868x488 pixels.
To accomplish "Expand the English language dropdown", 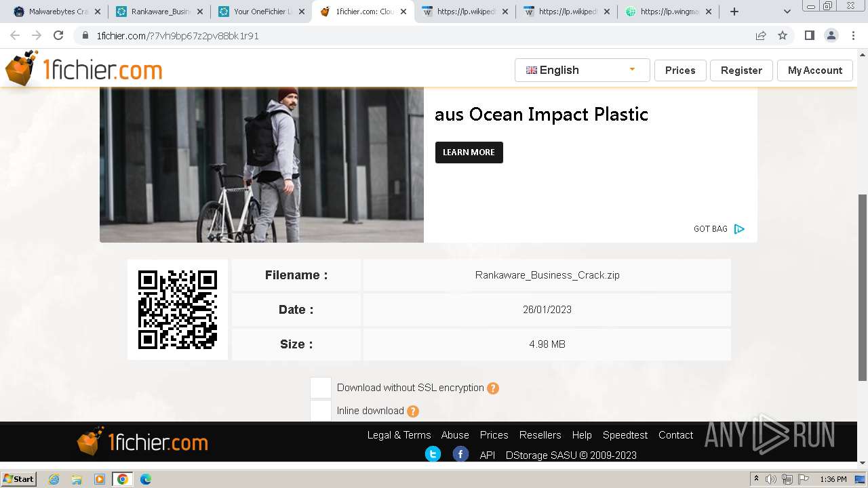I will [582, 70].
